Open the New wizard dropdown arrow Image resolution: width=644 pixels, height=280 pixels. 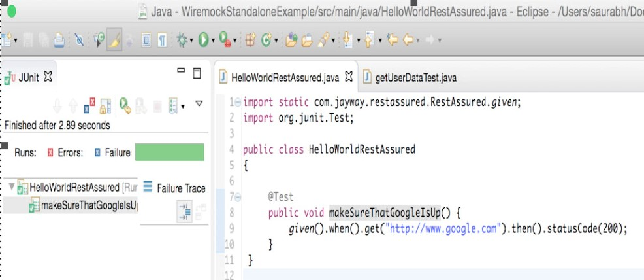click(x=16, y=41)
